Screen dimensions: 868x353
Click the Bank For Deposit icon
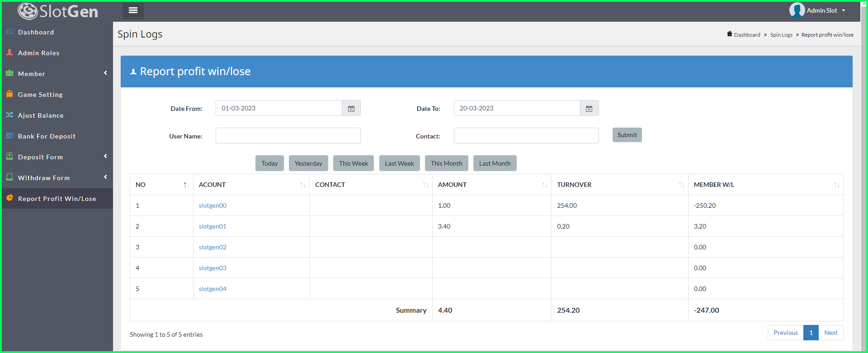[x=9, y=136]
